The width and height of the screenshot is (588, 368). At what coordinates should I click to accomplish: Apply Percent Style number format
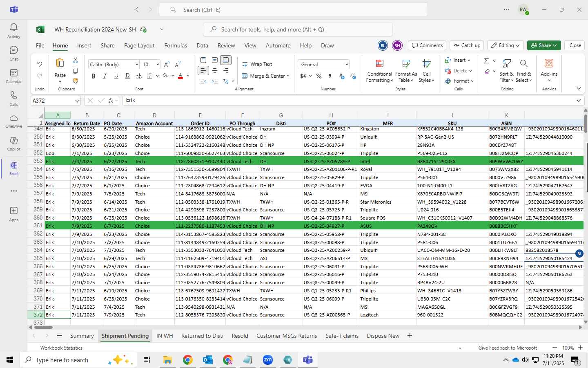[319, 76]
